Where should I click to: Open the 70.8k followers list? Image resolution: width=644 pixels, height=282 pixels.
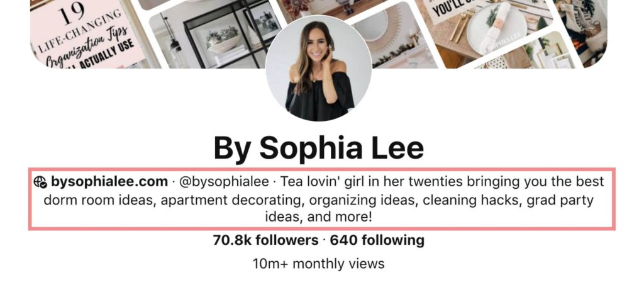click(x=265, y=240)
